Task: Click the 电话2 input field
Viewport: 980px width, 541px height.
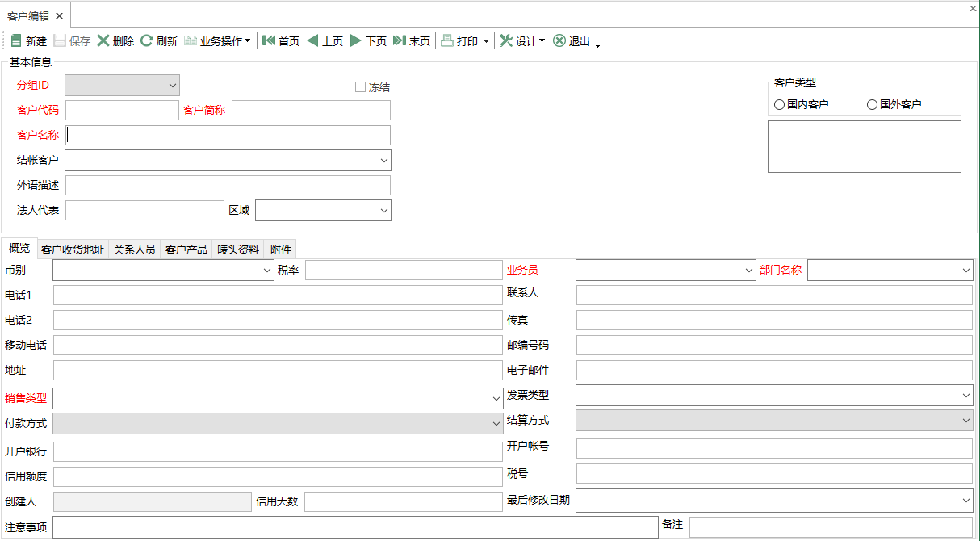Action: 279,320
